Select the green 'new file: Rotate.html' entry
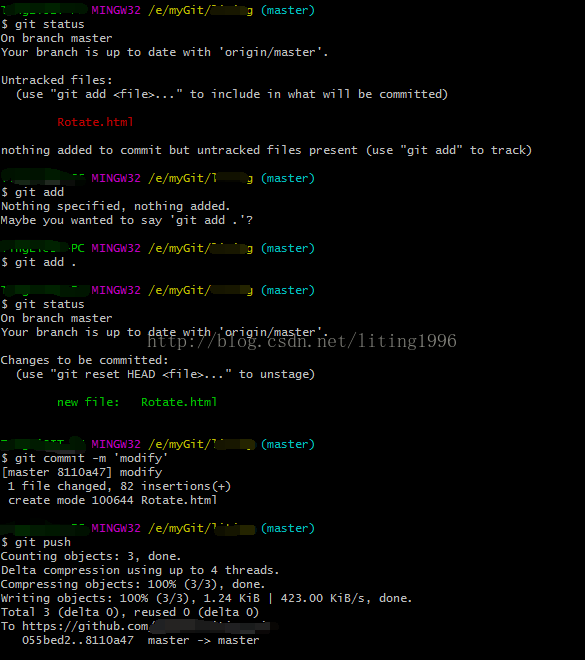Viewport: 585px width, 660px height. tap(137, 402)
